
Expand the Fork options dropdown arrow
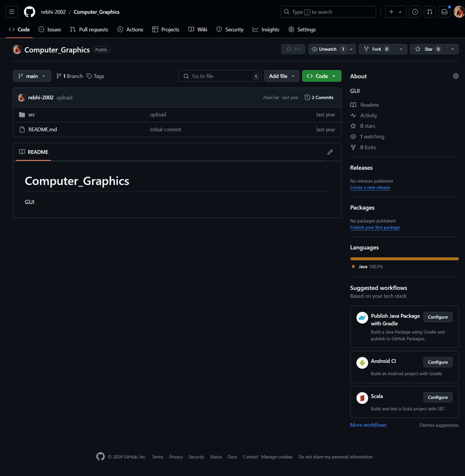[x=401, y=49]
